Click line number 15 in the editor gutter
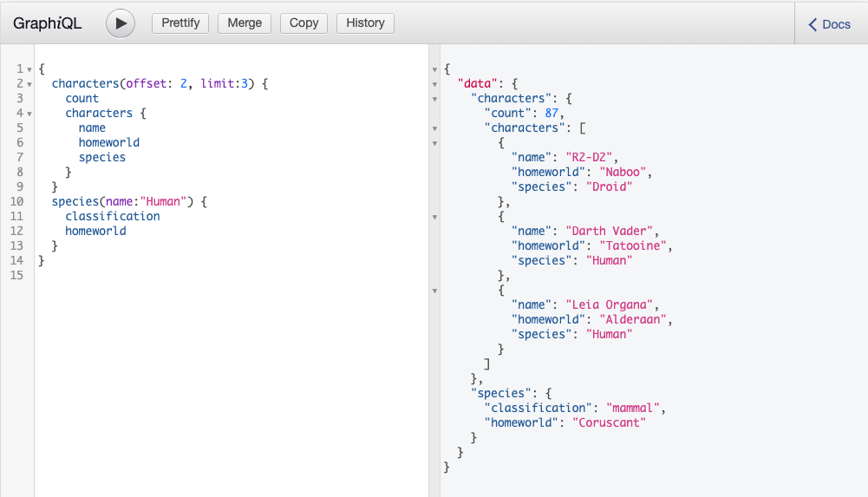868x497 pixels. (x=17, y=275)
